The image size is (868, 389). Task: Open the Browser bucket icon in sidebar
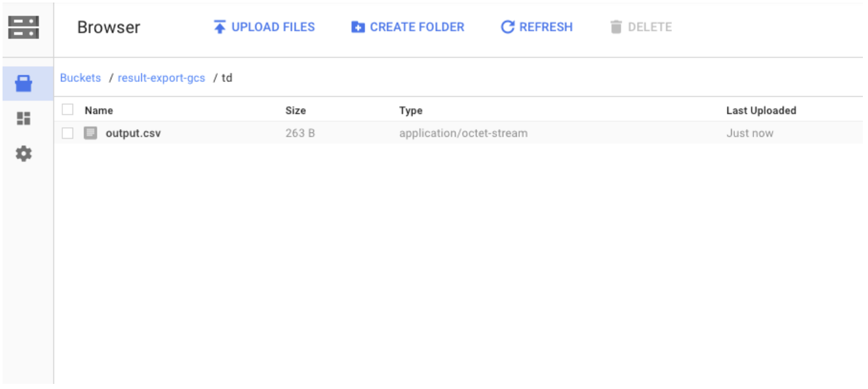[x=24, y=83]
